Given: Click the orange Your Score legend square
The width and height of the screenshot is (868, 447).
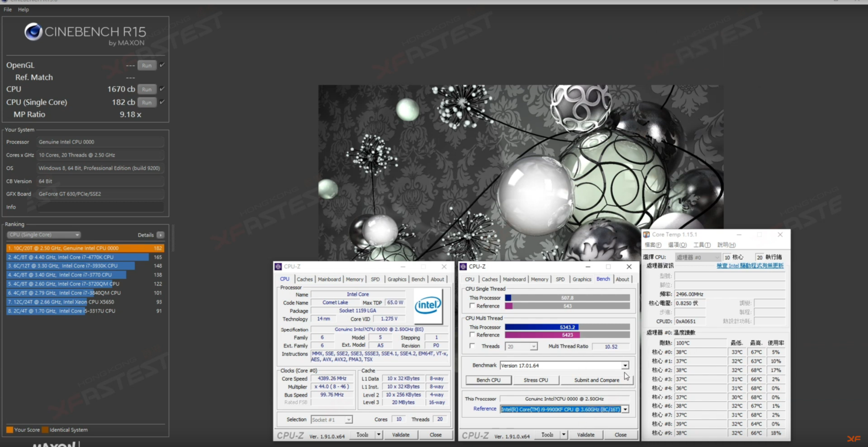Looking at the screenshot, I should pos(9,430).
